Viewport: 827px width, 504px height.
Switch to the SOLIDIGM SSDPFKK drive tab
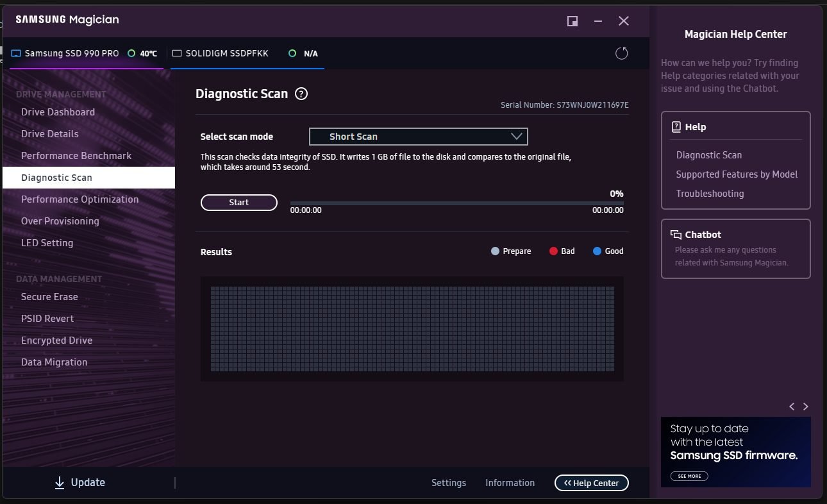tap(226, 53)
